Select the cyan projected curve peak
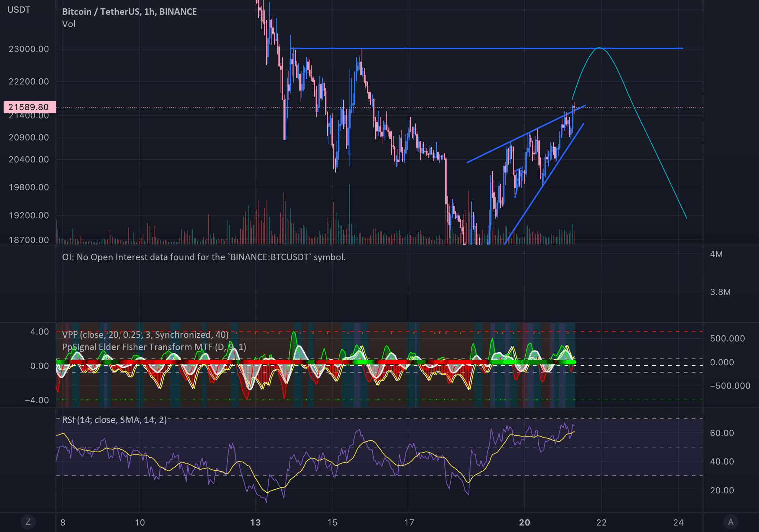The height and width of the screenshot is (532, 759). 599,48
